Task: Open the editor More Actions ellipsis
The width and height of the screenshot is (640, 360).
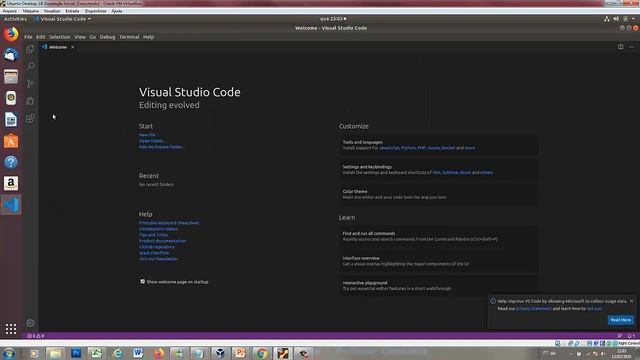Action: tap(631, 47)
